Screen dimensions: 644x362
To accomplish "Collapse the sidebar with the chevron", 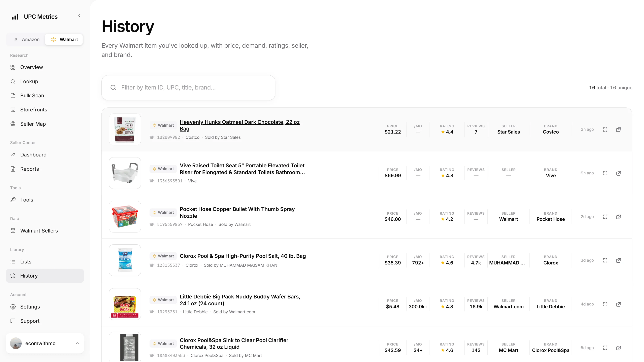I will [x=79, y=16].
